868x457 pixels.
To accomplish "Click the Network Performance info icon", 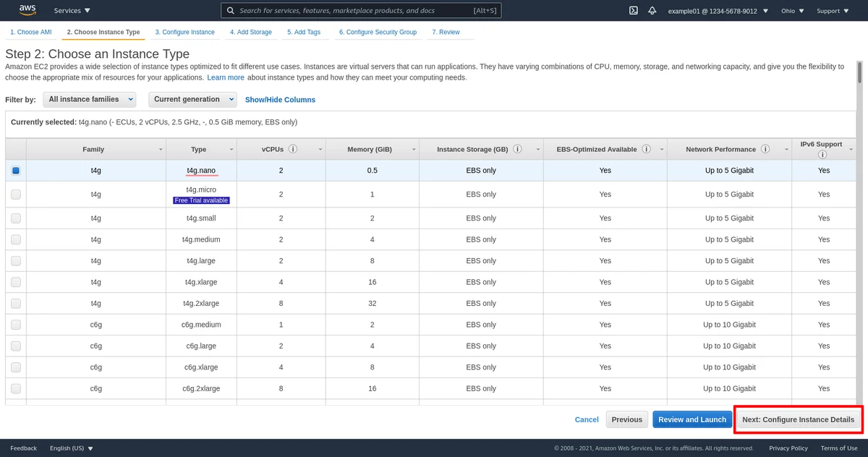I will tap(765, 149).
